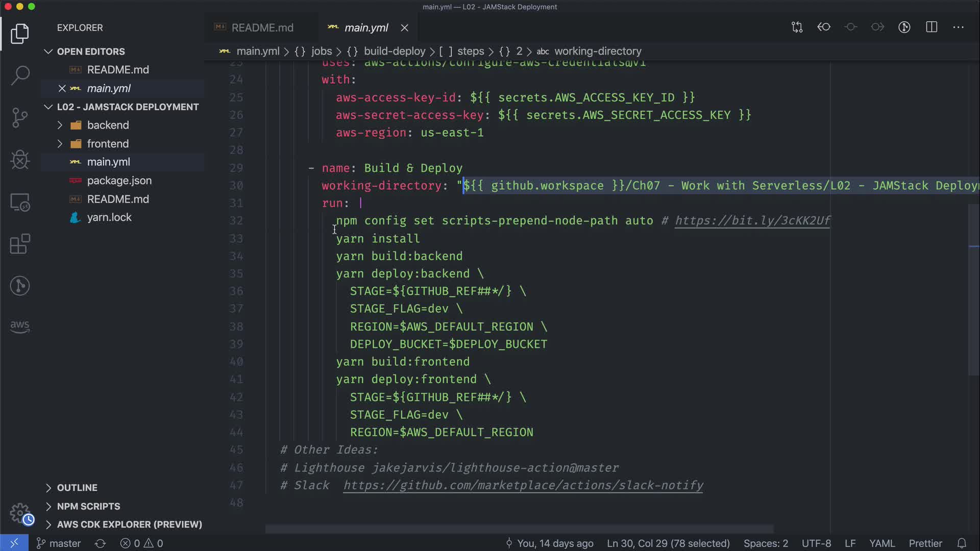Viewport: 980px width, 551px height.
Task: Open Source Control view icon
Action: point(20,118)
